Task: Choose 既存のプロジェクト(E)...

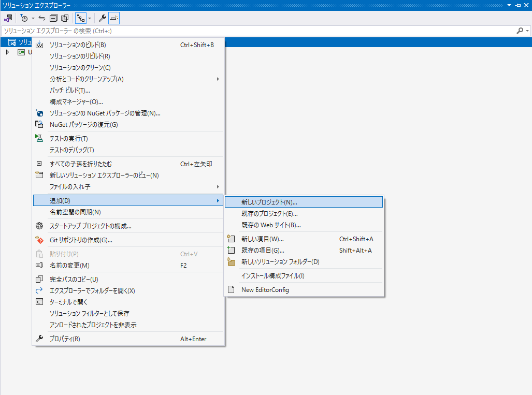Action: (304, 214)
